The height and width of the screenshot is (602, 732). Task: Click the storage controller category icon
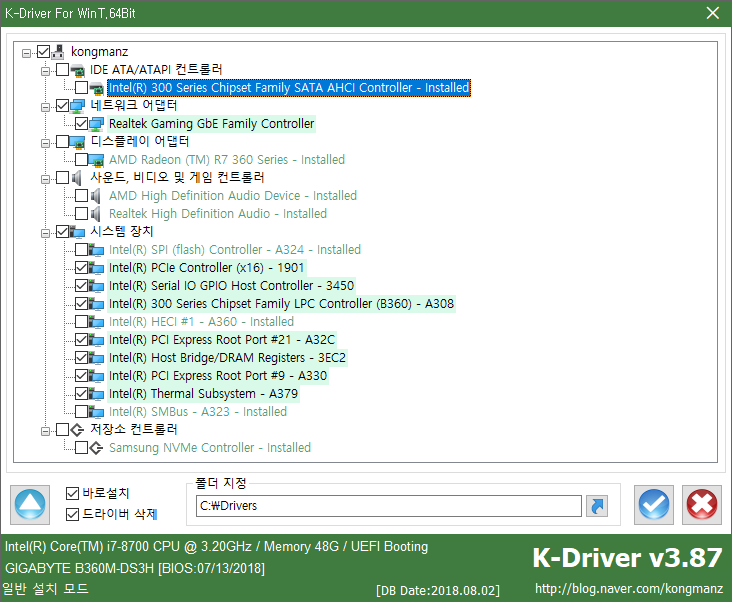click(x=77, y=430)
